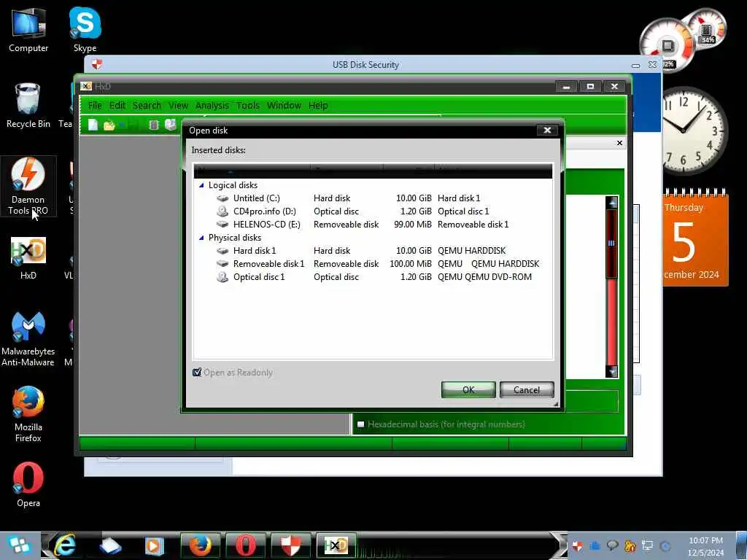Open the Tools menu in HxD
Image resolution: width=747 pixels, height=560 pixels.
(248, 105)
